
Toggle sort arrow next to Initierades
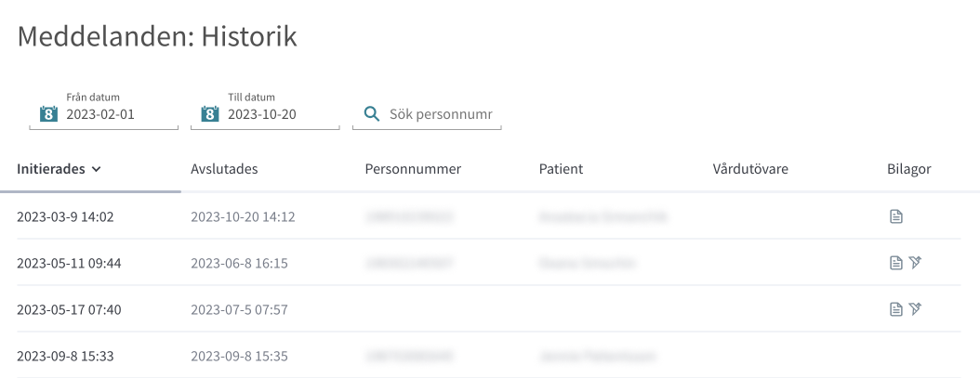pyautogui.click(x=96, y=169)
